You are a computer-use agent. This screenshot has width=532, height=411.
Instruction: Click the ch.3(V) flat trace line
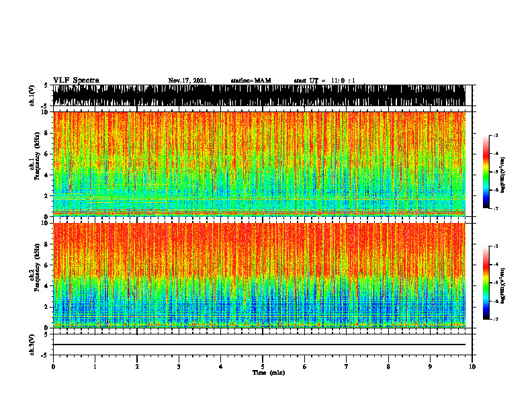(259, 345)
